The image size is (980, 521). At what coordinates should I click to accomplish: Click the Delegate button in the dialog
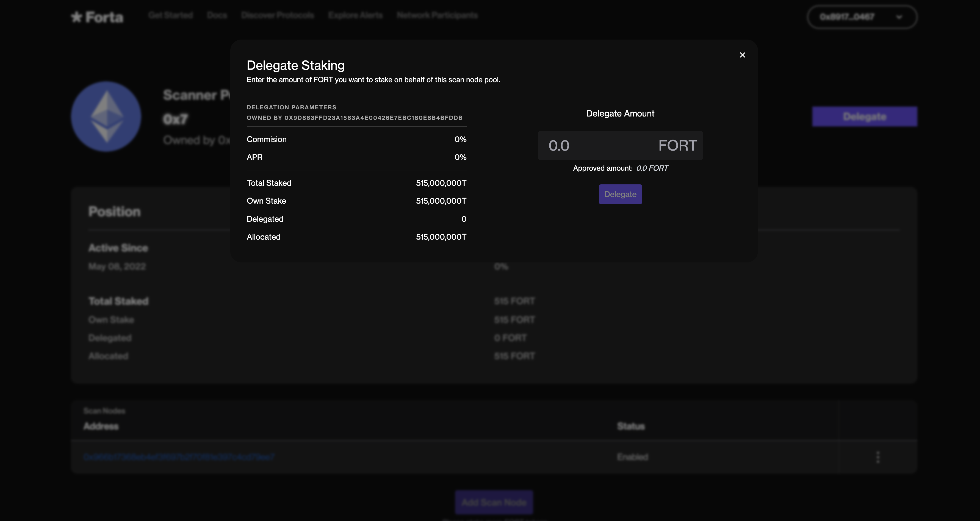pos(620,194)
